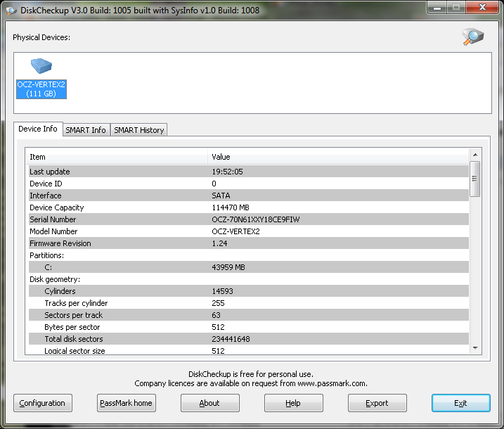Click the 43959 MB partition size
The height and width of the screenshot is (429, 504).
[228, 267]
